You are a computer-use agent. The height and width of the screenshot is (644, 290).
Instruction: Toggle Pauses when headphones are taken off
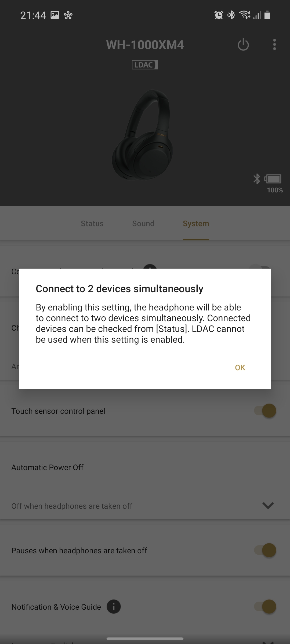coord(265,550)
